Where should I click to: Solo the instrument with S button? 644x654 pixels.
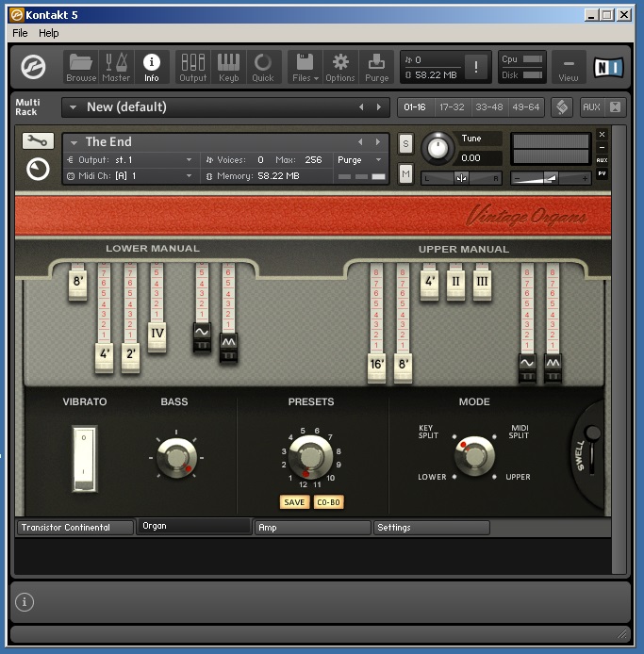click(405, 143)
